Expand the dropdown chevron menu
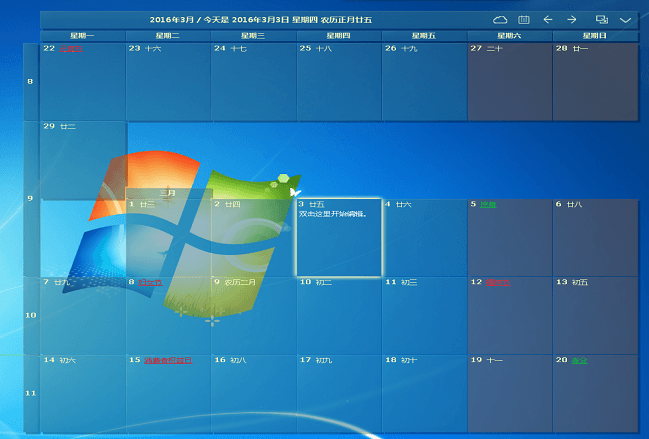 pos(625,20)
